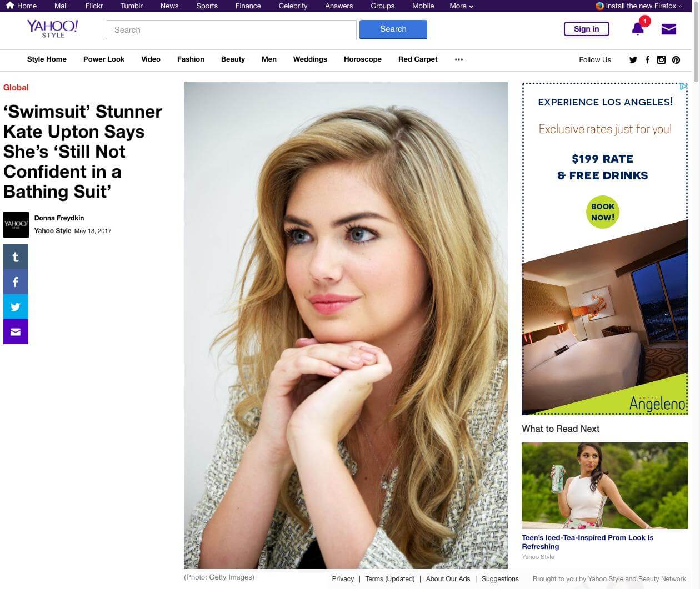The image size is (700, 589).
Task: Click the Home icon in the top bar
Action: point(9,6)
